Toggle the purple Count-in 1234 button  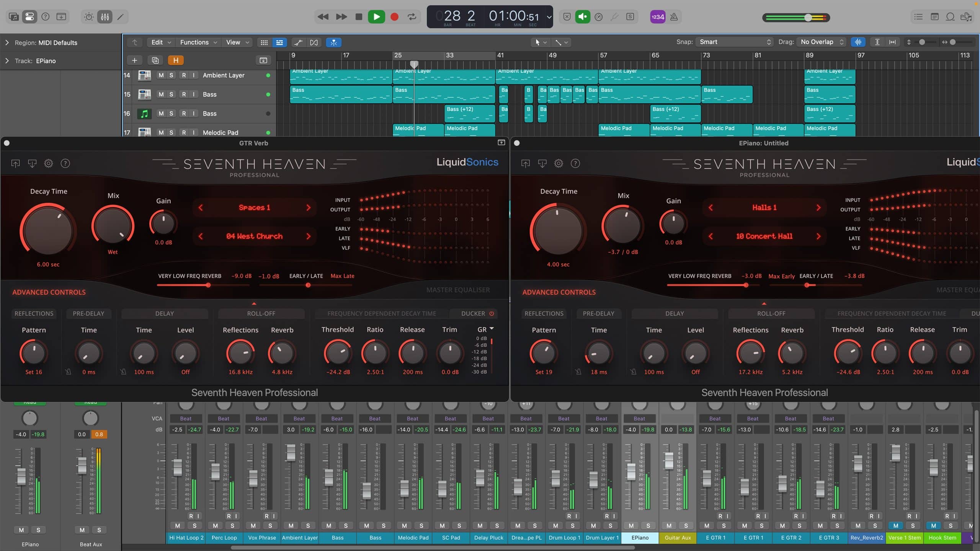click(658, 17)
